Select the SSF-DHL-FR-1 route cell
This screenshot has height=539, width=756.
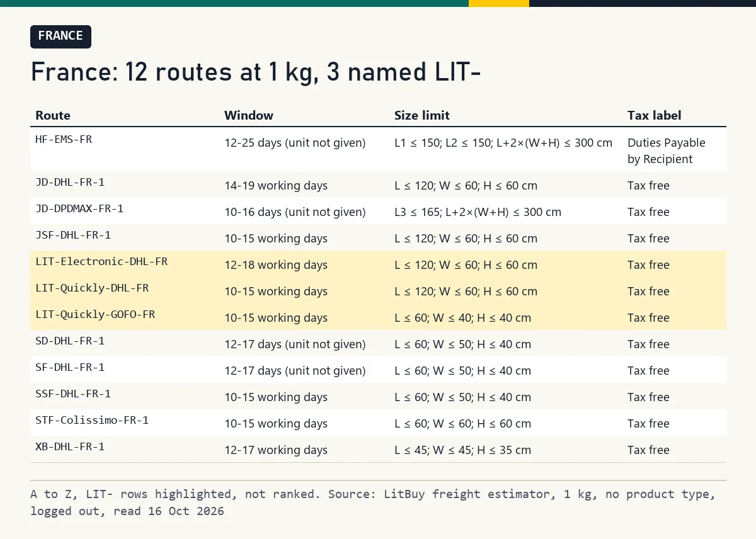pyautogui.click(x=73, y=394)
